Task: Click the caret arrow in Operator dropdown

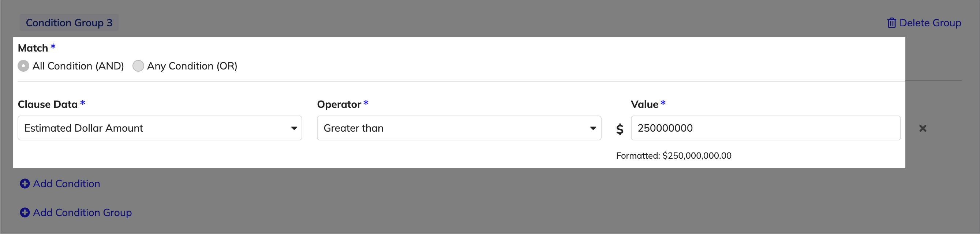Action: (593, 128)
